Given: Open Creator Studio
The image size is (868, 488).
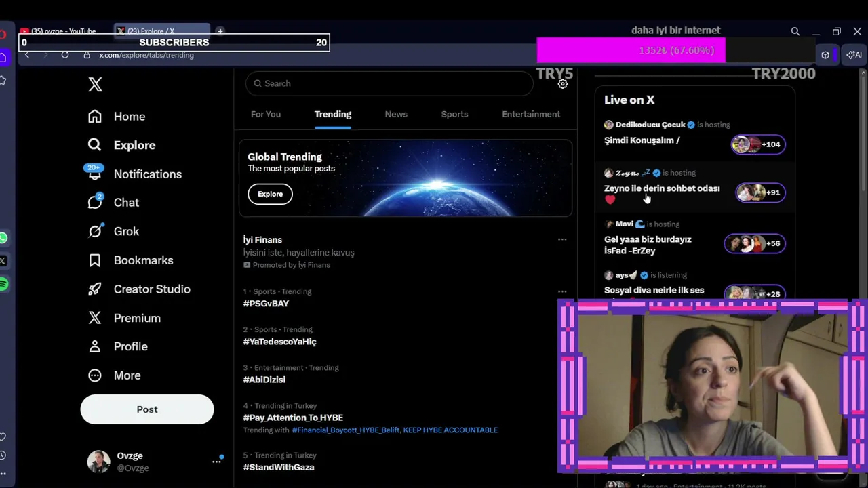Looking at the screenshot, I should tap(139, 289).
